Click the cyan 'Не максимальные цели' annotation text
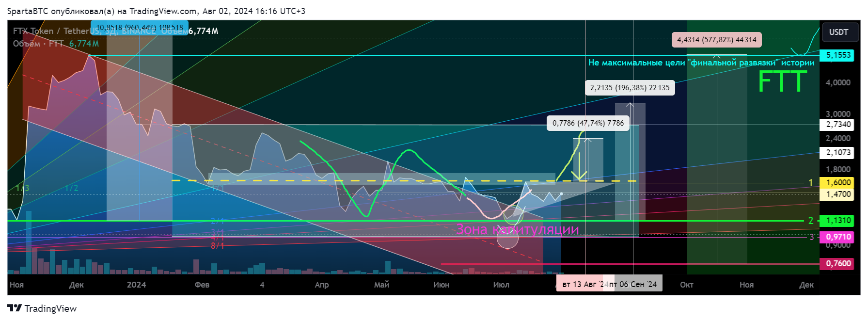868x321 pixels. pos(701,63)
